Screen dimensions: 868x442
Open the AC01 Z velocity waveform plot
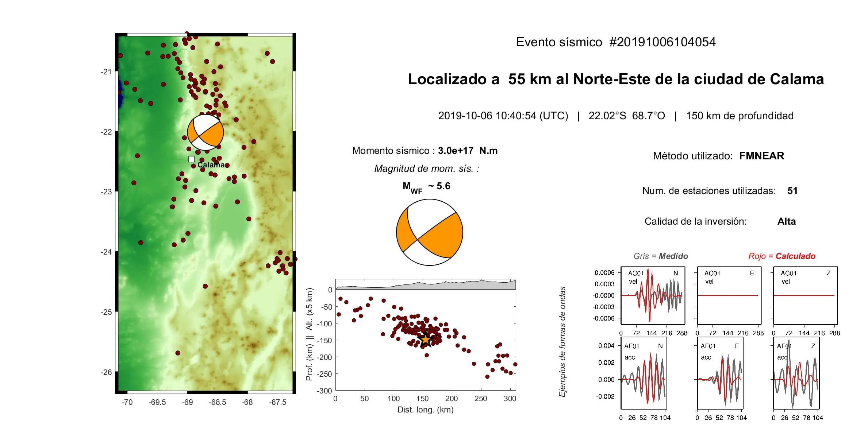click(x=805, y=295)
